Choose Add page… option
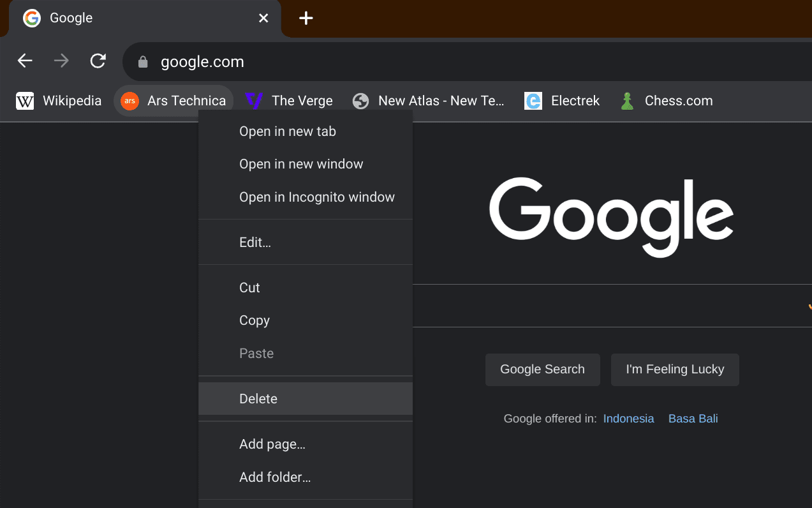812x508 pixels. click(x=306, y=444)
